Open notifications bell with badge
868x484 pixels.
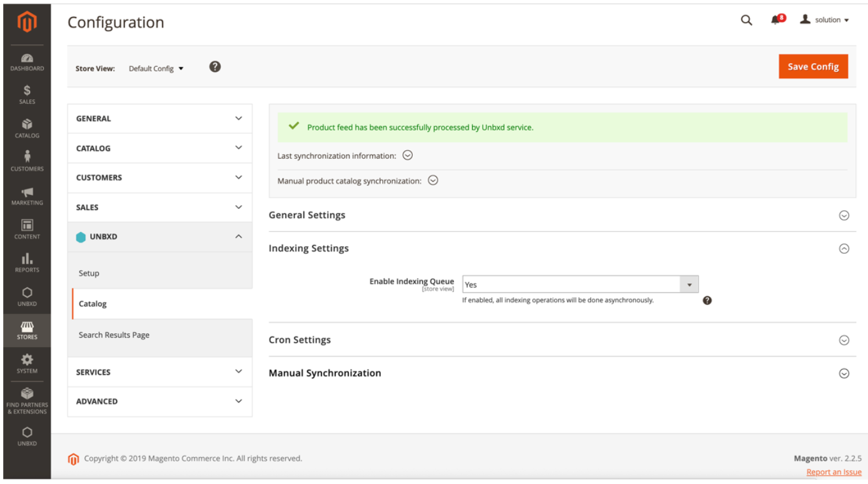(x=777, y=19)
